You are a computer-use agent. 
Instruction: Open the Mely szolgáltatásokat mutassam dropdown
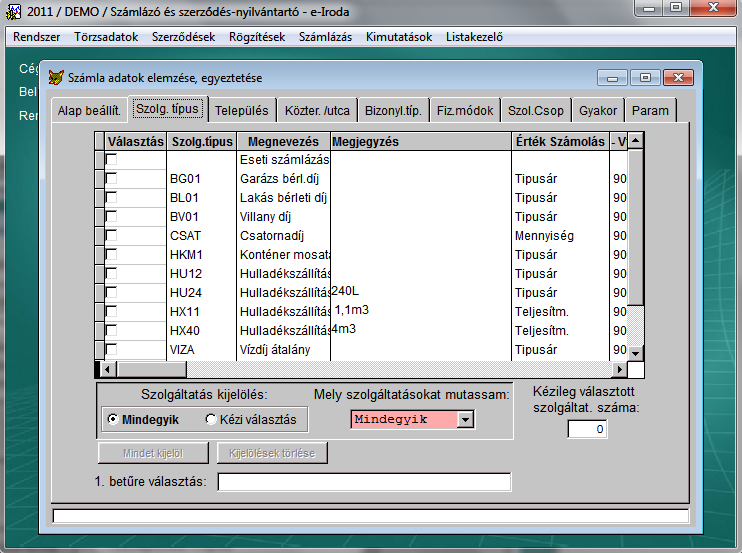point(465,420)
